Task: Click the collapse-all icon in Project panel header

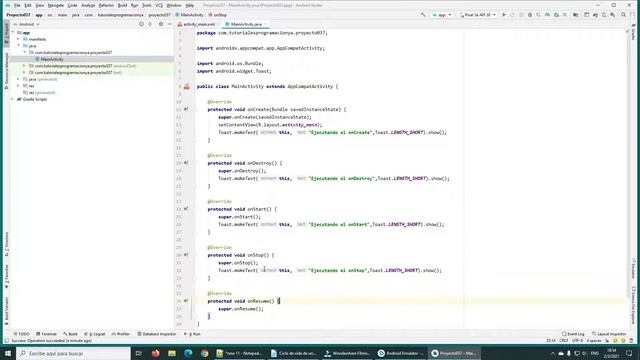Action: [x=150, y=24]
